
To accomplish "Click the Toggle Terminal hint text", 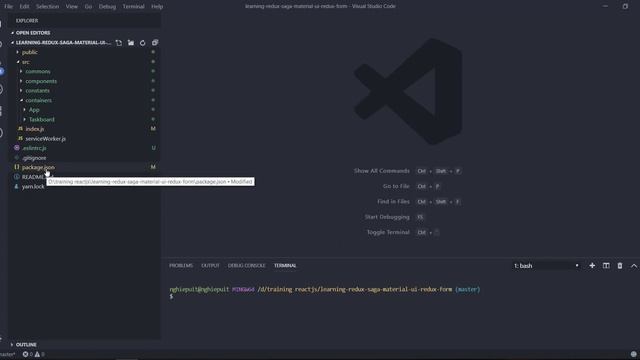I will (x=388, y=233).
